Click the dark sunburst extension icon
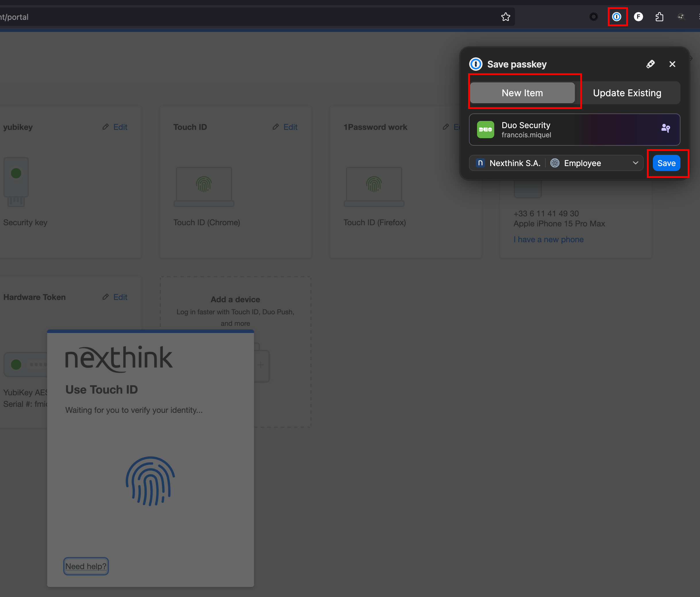This screenshot has width=700, height=597. click(594, 17)
